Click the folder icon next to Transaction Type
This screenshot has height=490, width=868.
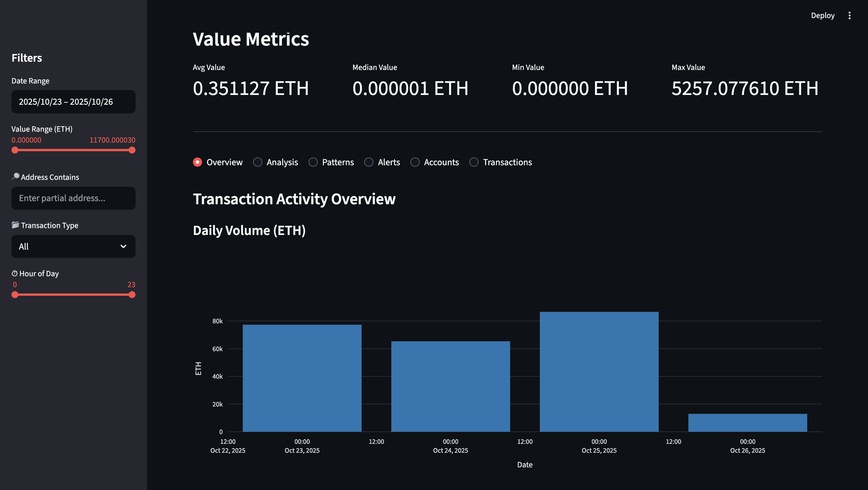pyautogui.click(x=15, y=225)
